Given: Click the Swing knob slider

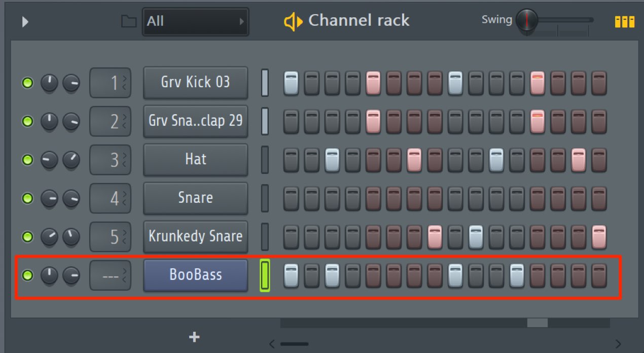Looking at the screenshot, I should coord(527,20).
